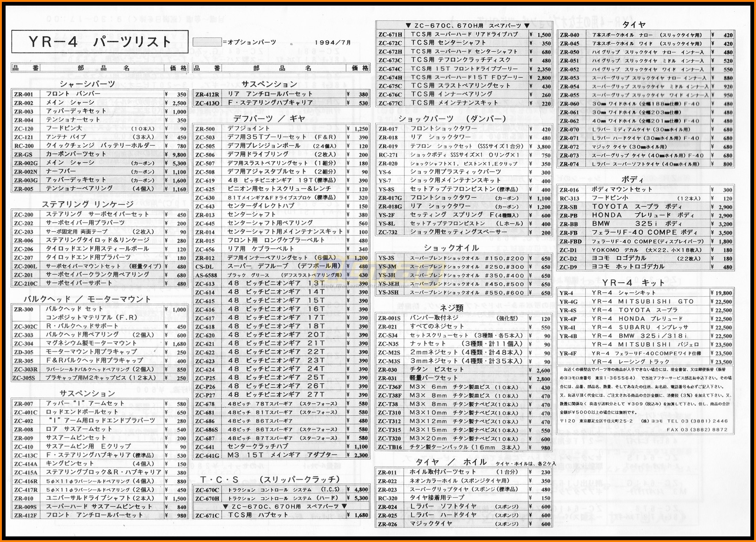Click part number "ZR-412R"
Viewport: 756px width, 542px height.
(x=207, y=94)
